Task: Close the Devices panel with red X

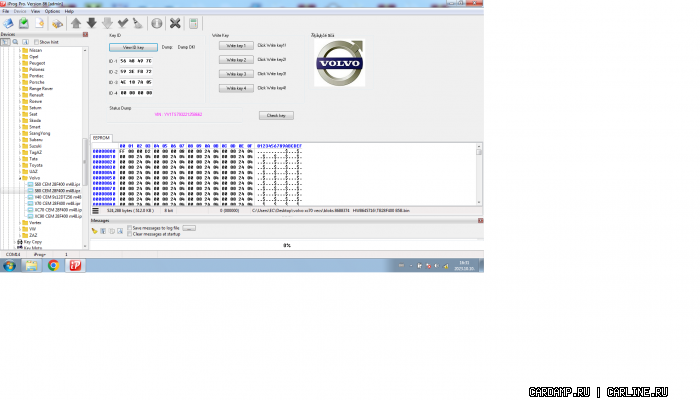Action: [x=85, y=34]
